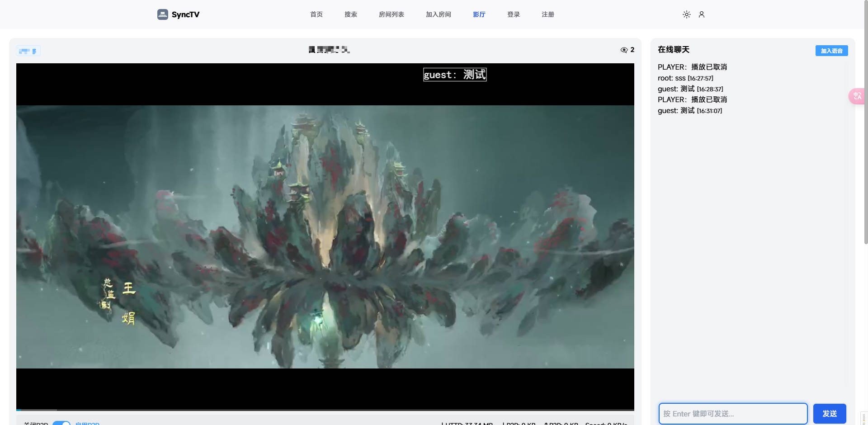The image size is (868, 425).
Task: Click the 登录 login link
Action: click(x=513, y=14)
